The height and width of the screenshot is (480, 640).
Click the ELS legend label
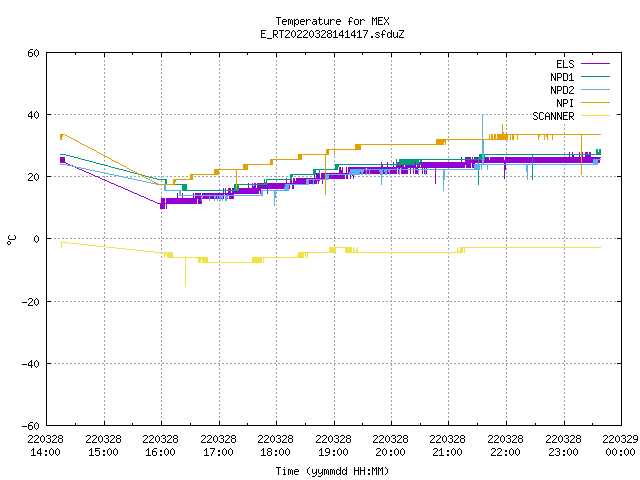(x=565, y=64)
